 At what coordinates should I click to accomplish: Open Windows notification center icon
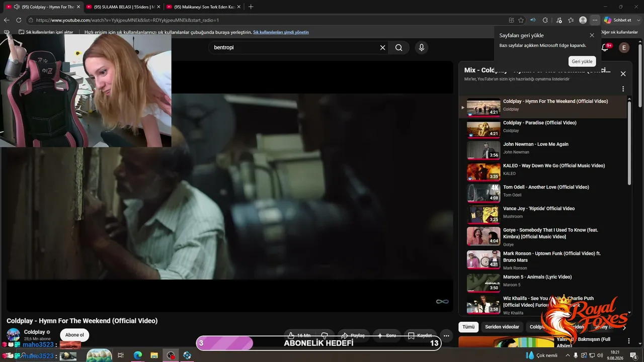point(633,355)
